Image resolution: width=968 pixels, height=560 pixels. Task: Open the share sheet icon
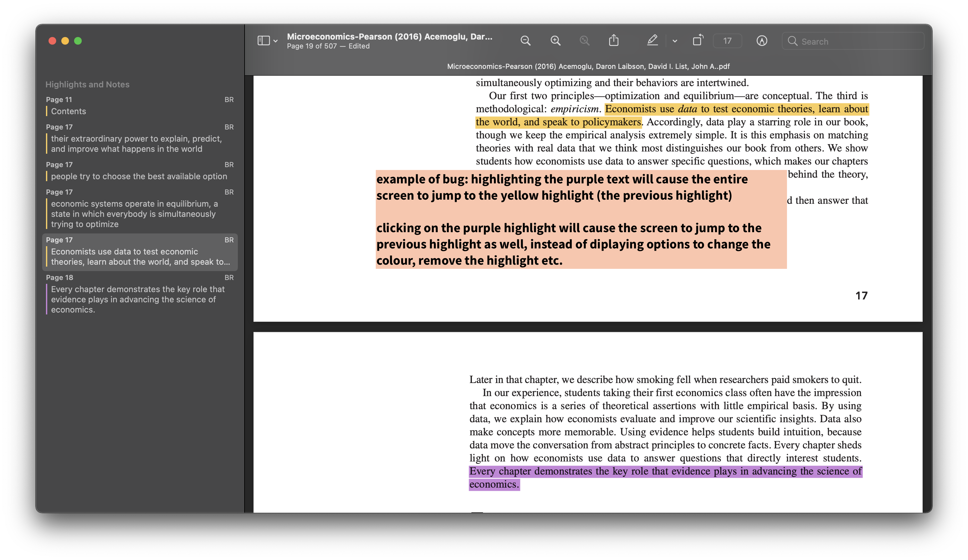pyautogui.click(x=614, y=40)
